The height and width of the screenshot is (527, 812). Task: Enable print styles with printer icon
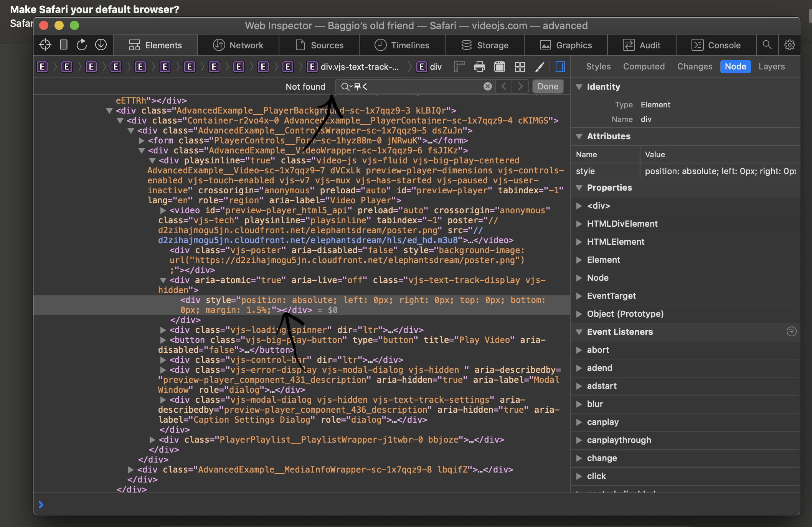tap(479, 67)
